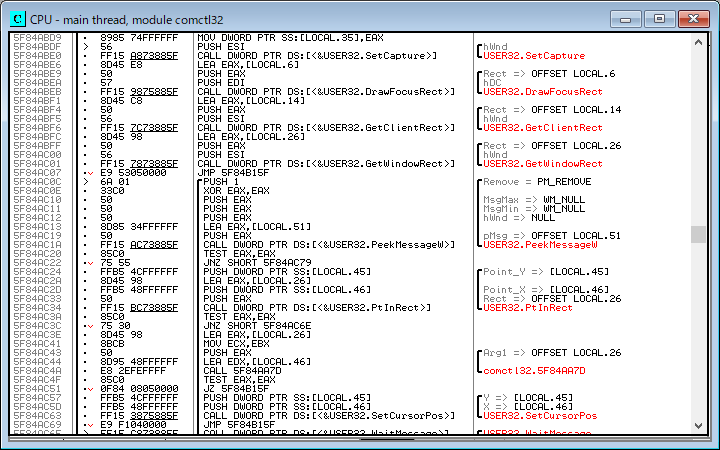Click the red USER32.GetClientRect comment
The image size is (720, 450).
tap(543, 128)
